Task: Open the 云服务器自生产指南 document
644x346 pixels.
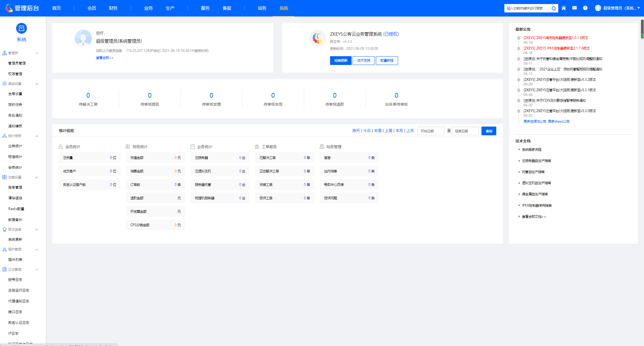Action: (x=536, y=161)
